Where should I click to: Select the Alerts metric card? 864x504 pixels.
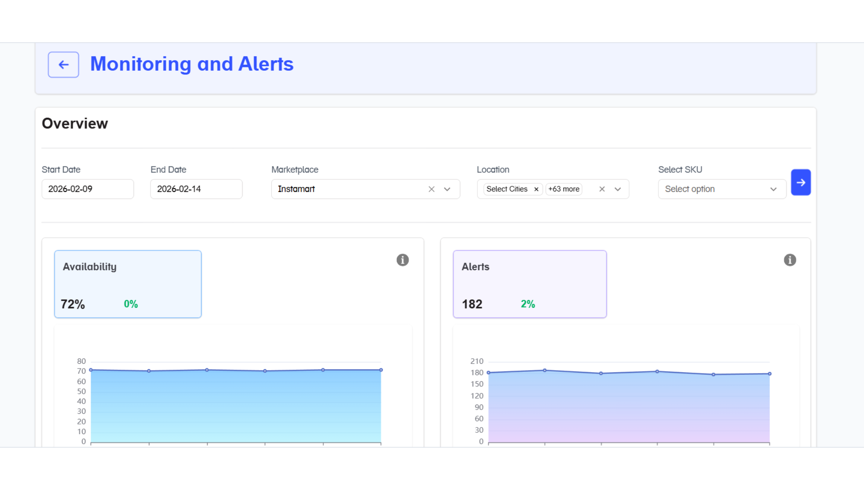tap(529, 284)
